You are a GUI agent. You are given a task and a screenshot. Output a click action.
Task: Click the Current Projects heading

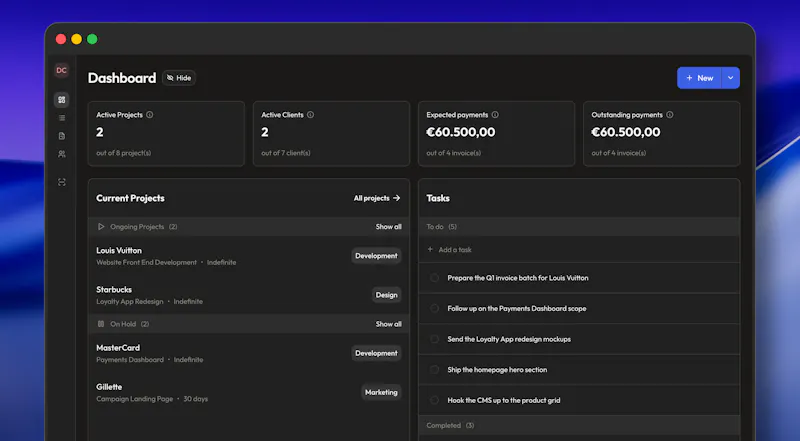[131, 198]
